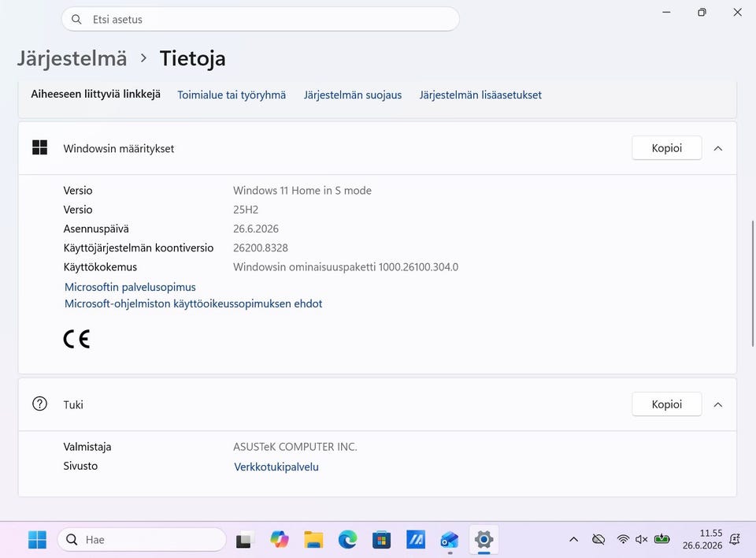Select the 25H2 version value
756x558 pixels.
[246, 210]
